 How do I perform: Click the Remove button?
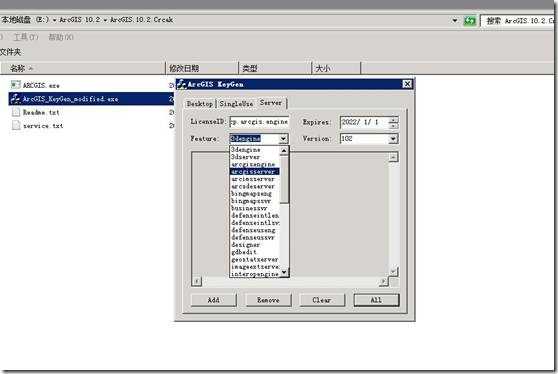tap(268, 300)
